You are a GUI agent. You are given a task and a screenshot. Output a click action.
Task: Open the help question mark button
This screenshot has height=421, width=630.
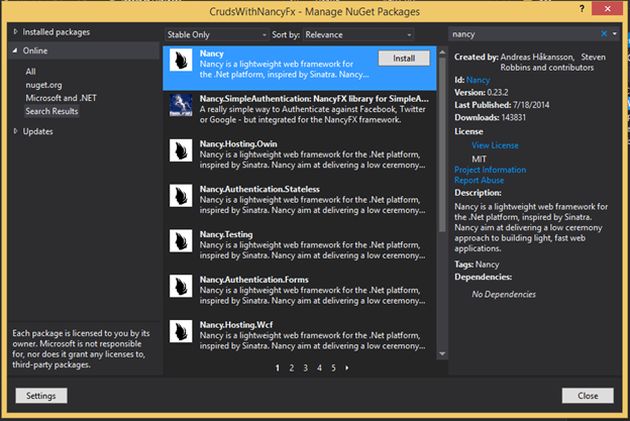pos(581,9)
